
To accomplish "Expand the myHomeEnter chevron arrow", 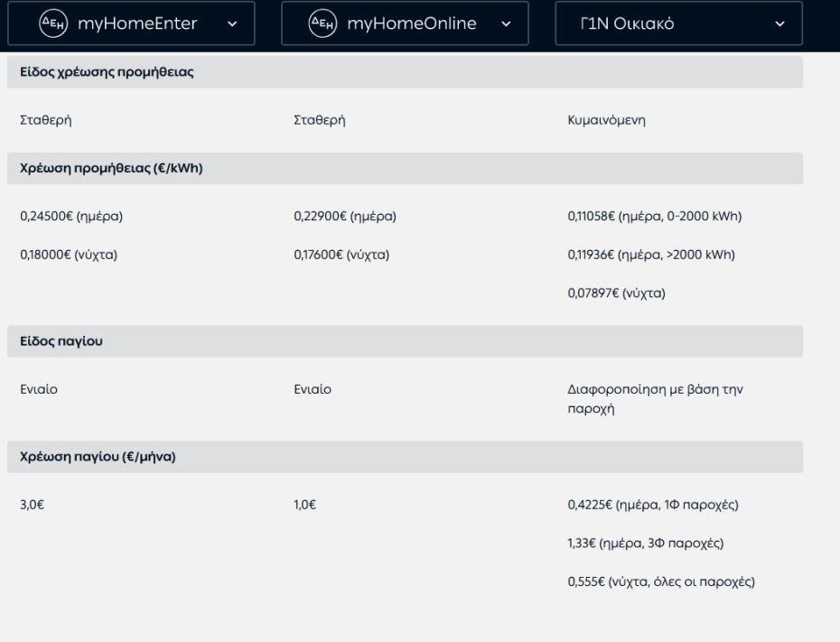I will click(x=232, y=24).
